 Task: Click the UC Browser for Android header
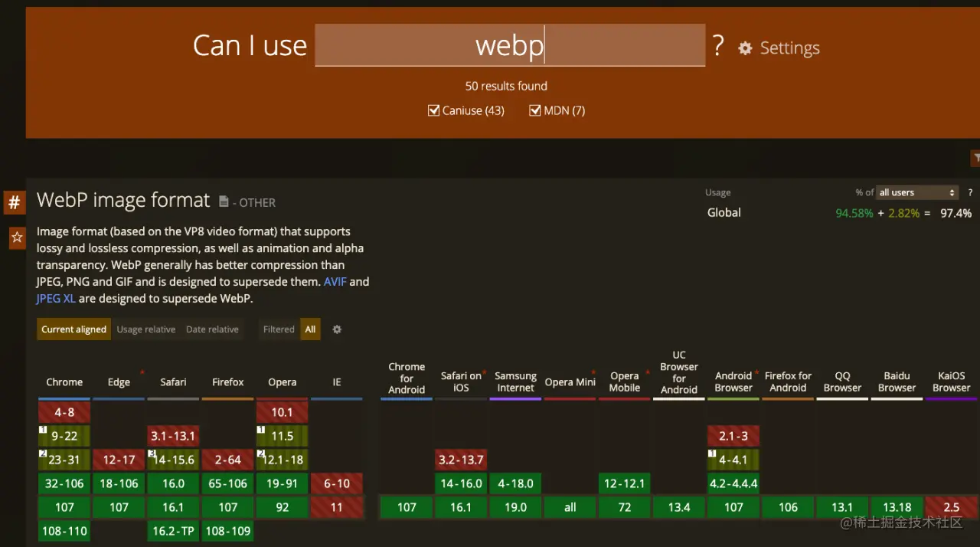(x=679, y=372)
